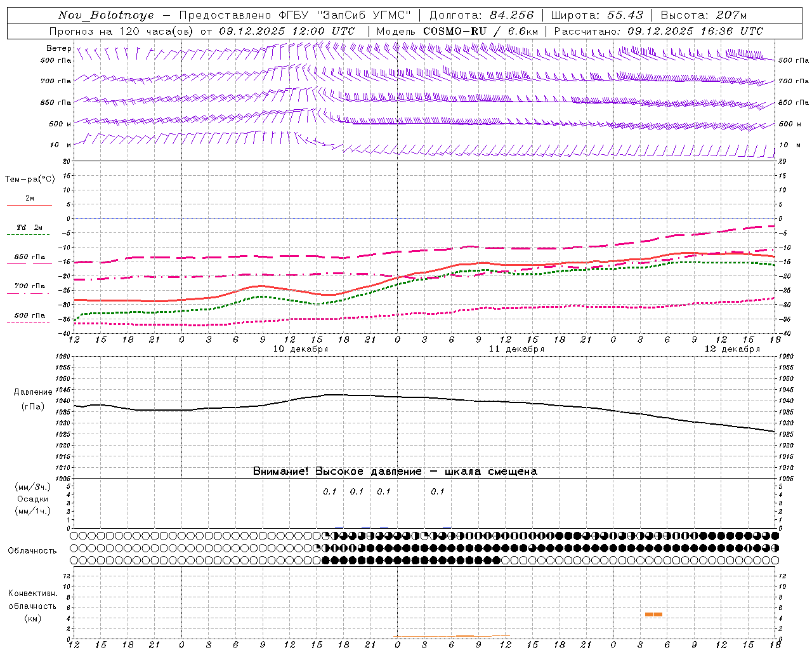
Task: Click the 500 м wind level label on left
Action: pyautogui.click(x=60, y=124)
